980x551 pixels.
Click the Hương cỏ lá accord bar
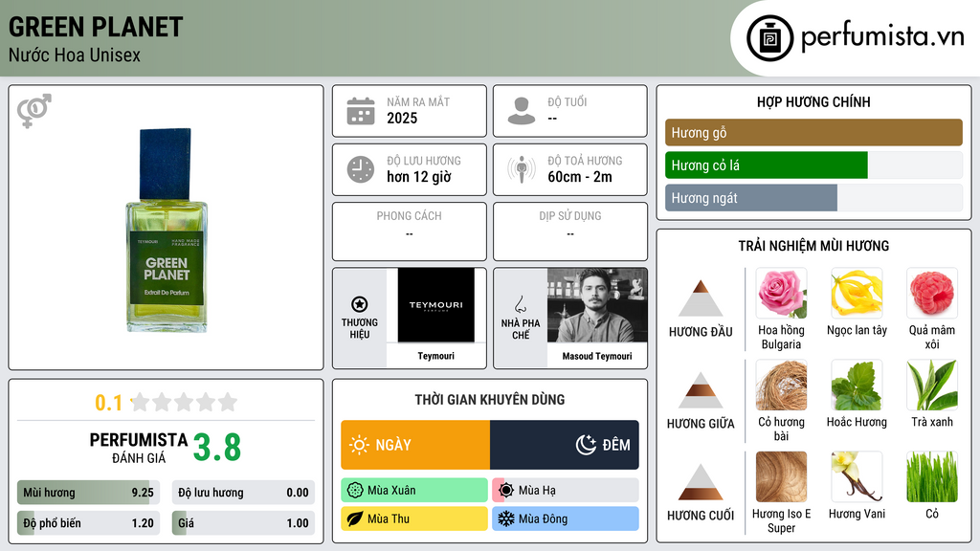[x=813, y=165]
